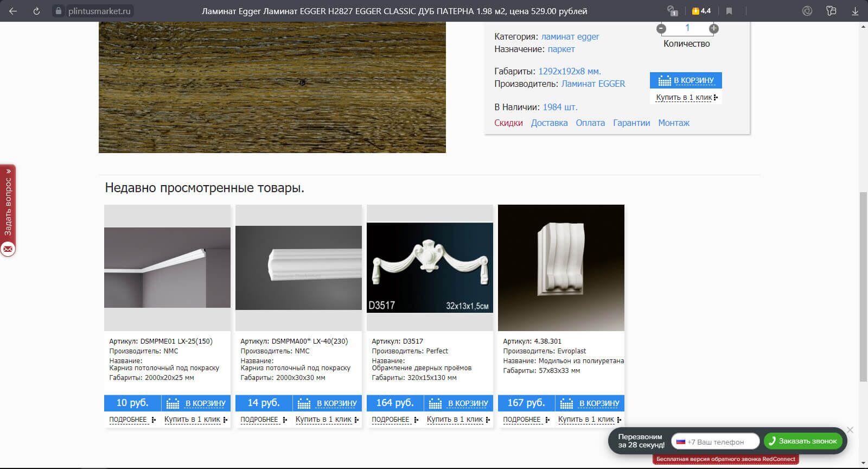The width and height of the screenshot is (868, 469).
Task: Bookmark this page using bookmark icon
Action: [x=729, y=11]
